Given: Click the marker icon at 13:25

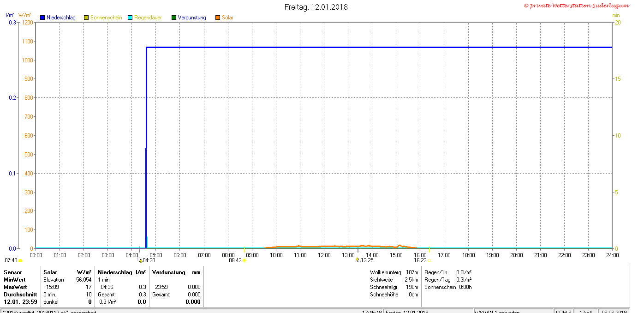Looking at the screenshot, I should (357, 260).
